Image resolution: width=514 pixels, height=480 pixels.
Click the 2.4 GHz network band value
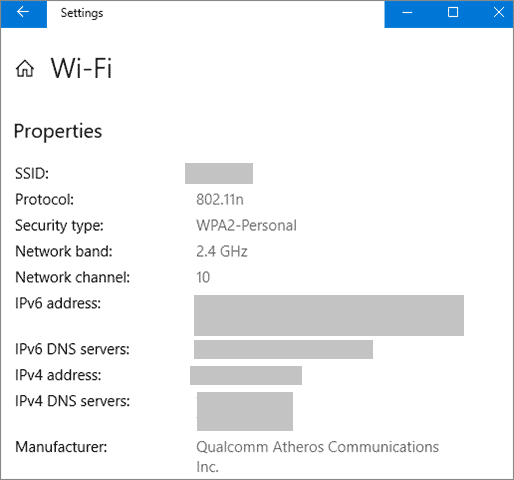[x=222, y=251]
